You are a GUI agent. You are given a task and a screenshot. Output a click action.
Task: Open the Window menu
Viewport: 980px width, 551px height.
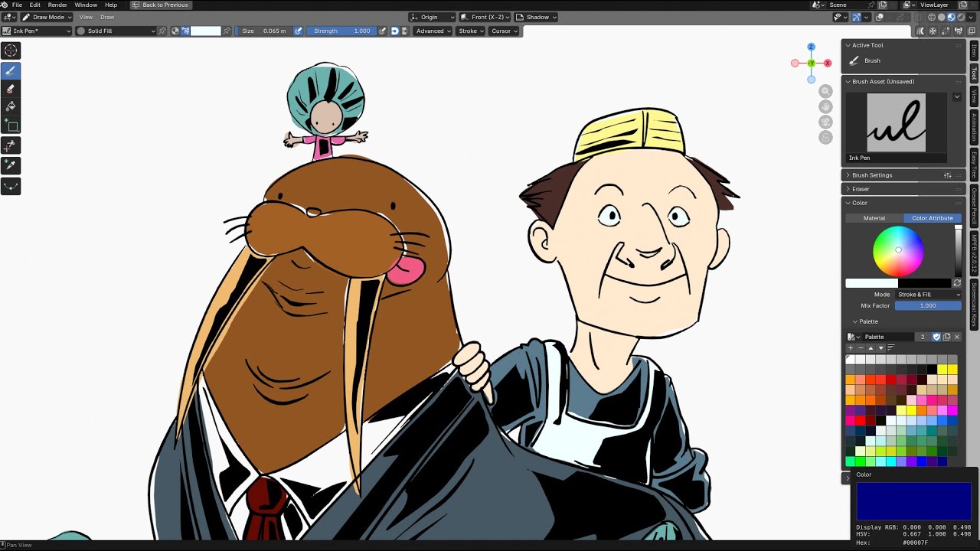point(86,5)
